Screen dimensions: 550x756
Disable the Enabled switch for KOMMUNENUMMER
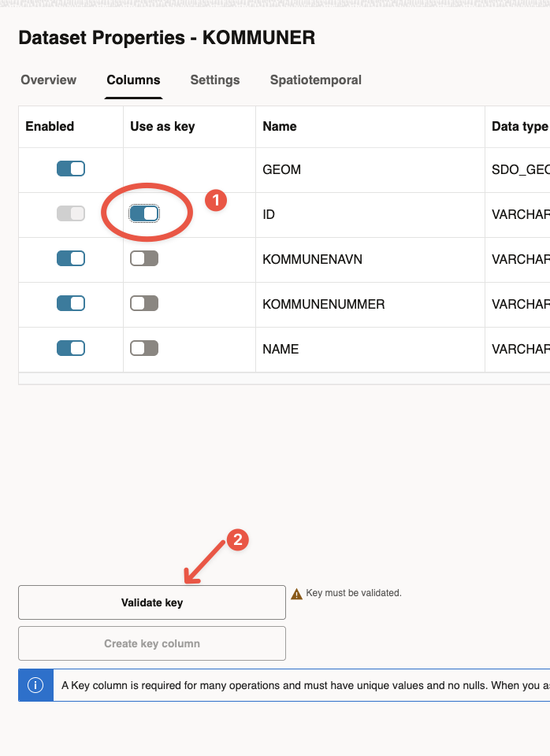coord(71,303)
